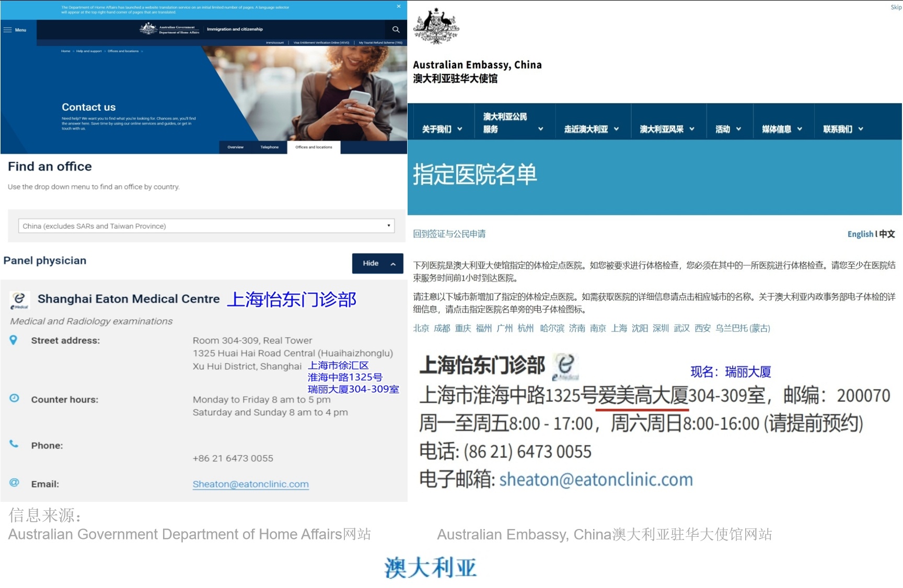Open the Sheaton@eatonclinic.com email link
This screenshot has height=588, width=903.
[x=250, y=484]
